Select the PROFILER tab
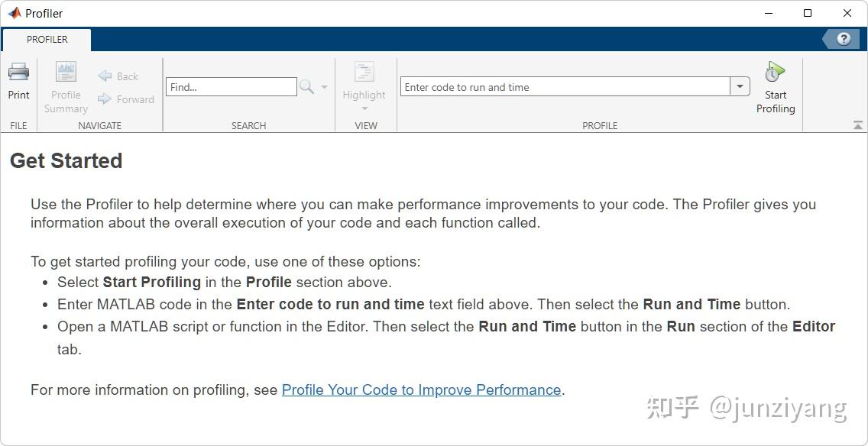Viewport: 868px width, 446px height. click(47, 40)
